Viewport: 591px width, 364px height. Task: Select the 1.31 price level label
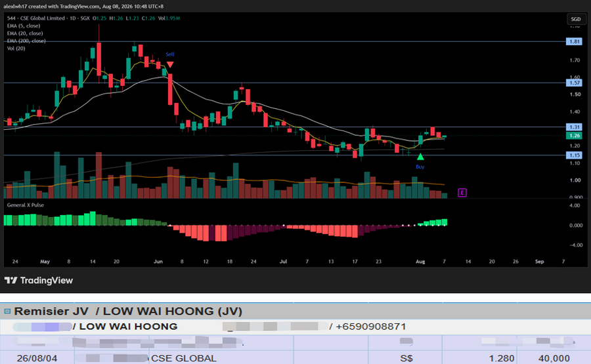pos(574,127)
